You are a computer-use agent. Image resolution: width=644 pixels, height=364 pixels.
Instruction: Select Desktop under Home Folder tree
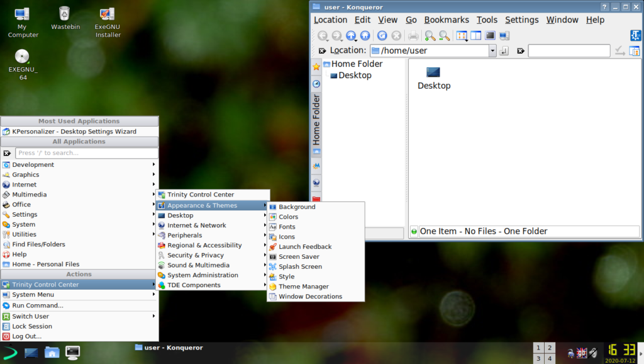(355, 76)
